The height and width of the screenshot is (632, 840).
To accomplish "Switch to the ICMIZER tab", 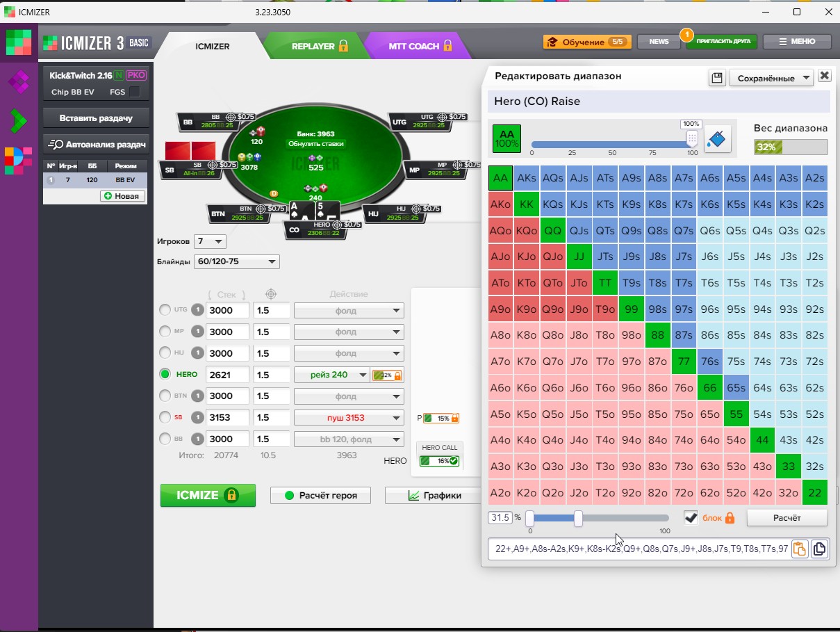I will (212, 47).
